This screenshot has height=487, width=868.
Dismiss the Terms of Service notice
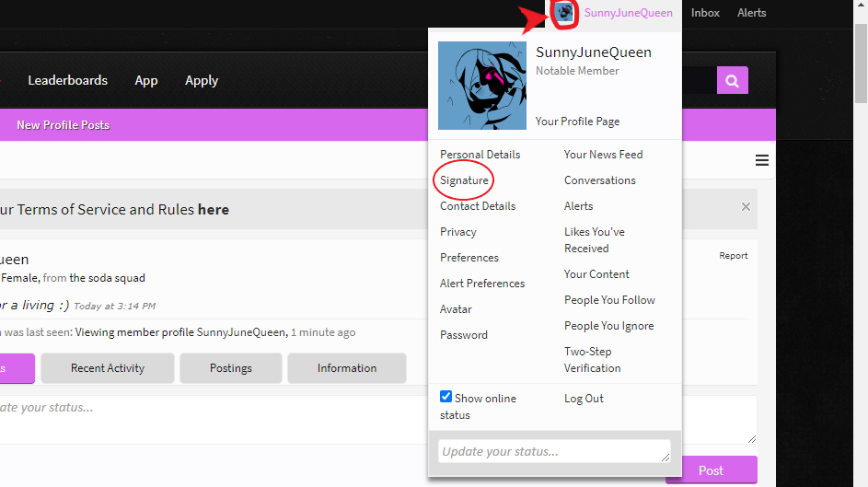pyautogui.click(x=746, y=206)
